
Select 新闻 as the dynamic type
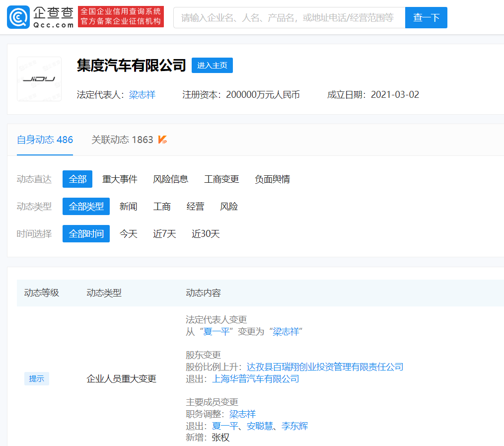(x=129, y=206)
